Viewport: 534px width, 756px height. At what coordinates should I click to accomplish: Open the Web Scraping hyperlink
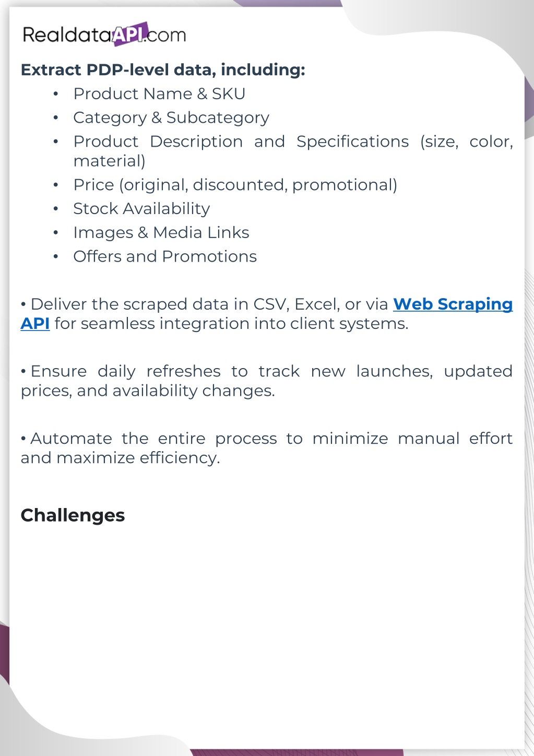click(453, 304)
